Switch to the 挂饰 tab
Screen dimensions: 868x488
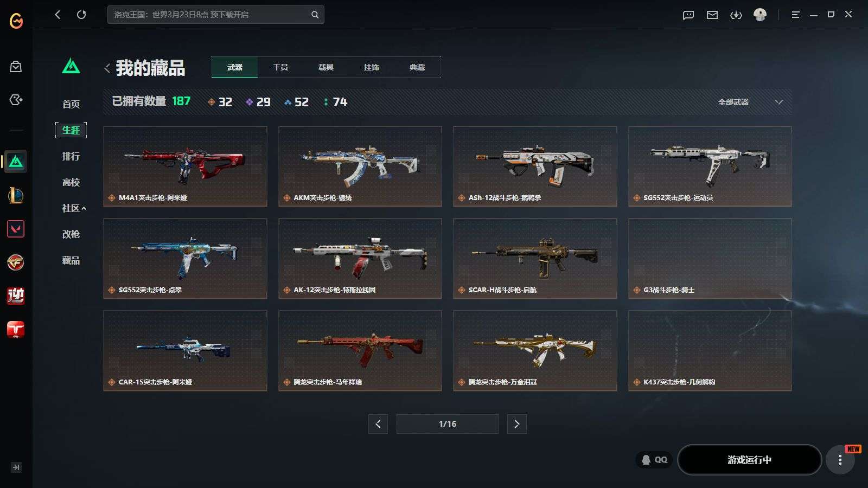[x=372, y=67]
